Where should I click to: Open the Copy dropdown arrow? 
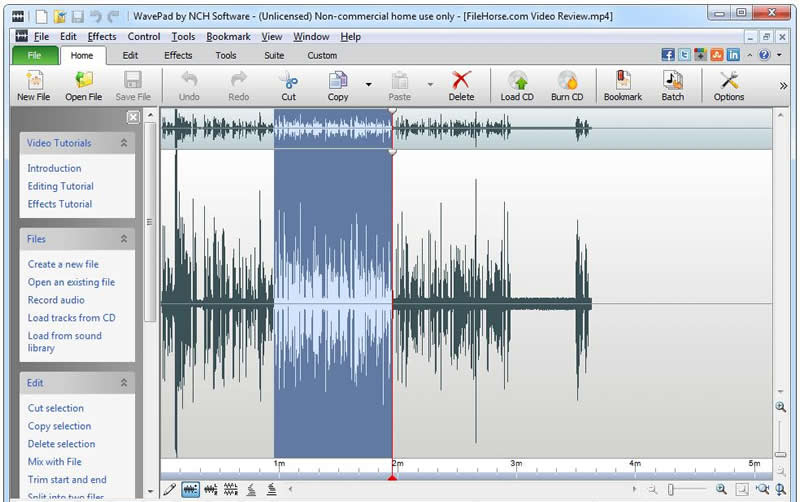point(368,85)
